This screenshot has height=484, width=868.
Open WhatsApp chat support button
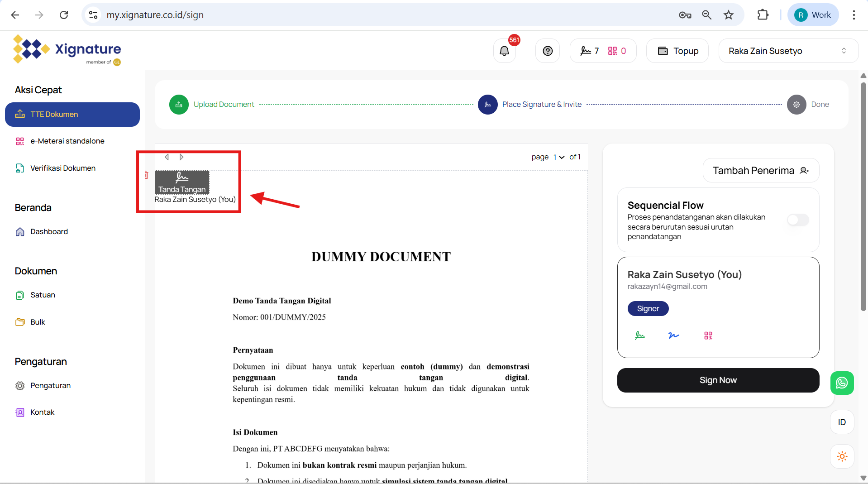(x=842, y=383)
